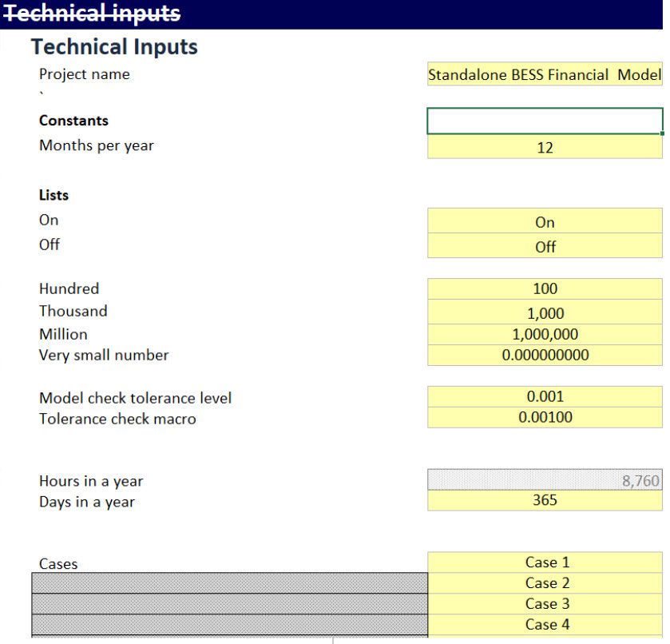The width and height of the screenshot is (670, 644).
Task: Click the Project name value cell
Action: point(545,74)
